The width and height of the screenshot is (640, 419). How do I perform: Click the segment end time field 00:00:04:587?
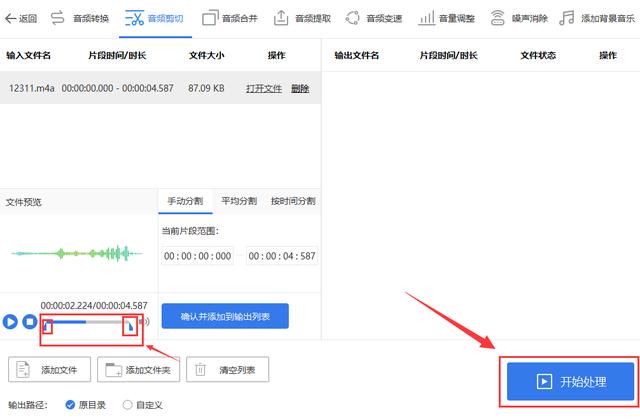282,256
